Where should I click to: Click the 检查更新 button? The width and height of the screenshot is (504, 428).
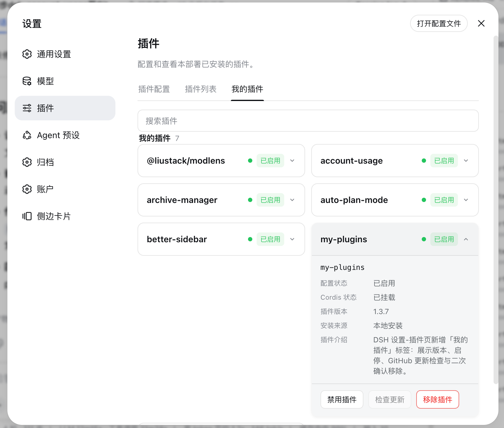(390, 399)
